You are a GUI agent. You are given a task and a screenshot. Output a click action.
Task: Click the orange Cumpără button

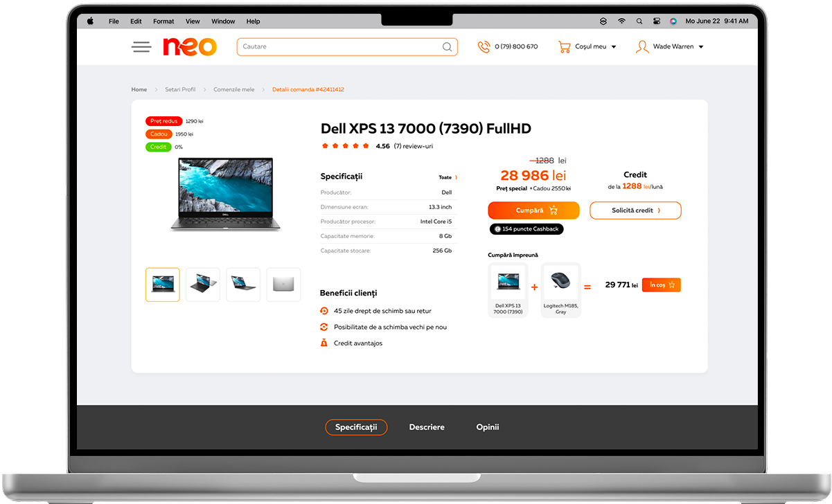(533, 210)
